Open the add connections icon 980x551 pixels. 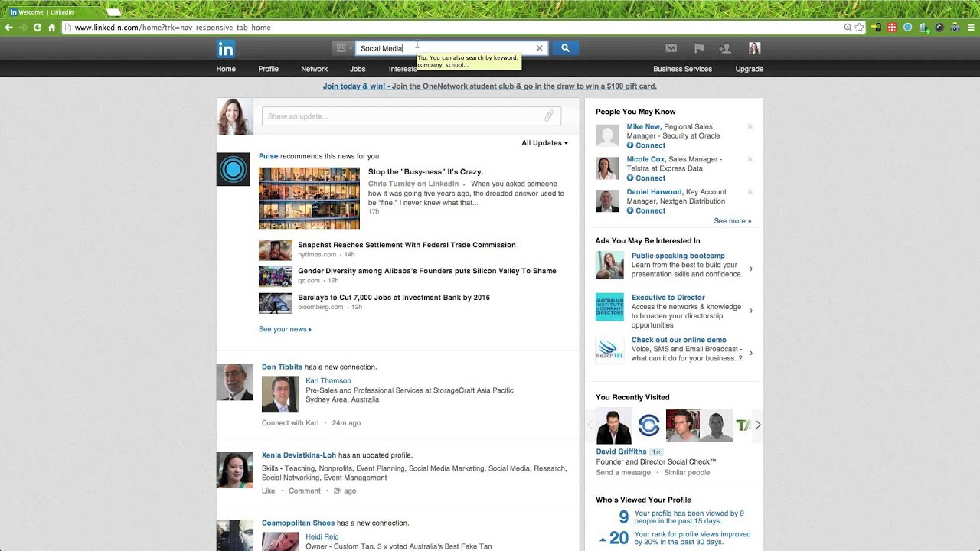[725, 48]
